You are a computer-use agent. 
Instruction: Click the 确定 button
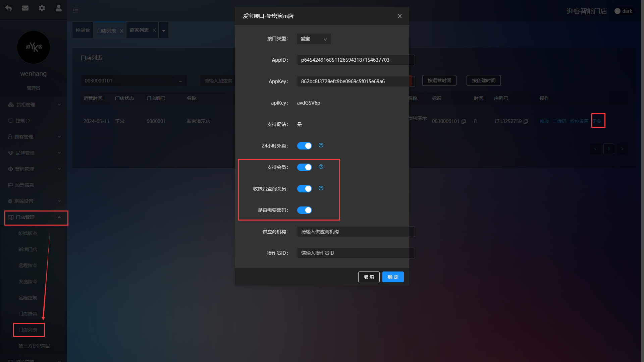(x=393, y=277)
